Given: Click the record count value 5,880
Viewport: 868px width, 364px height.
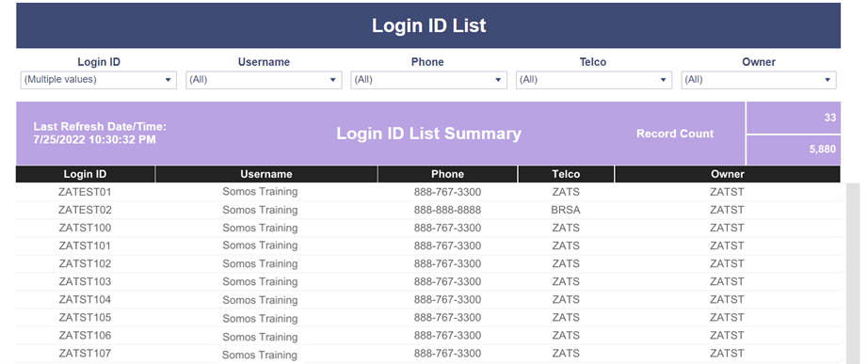Looking at the screenshot, I should point(823,150).
